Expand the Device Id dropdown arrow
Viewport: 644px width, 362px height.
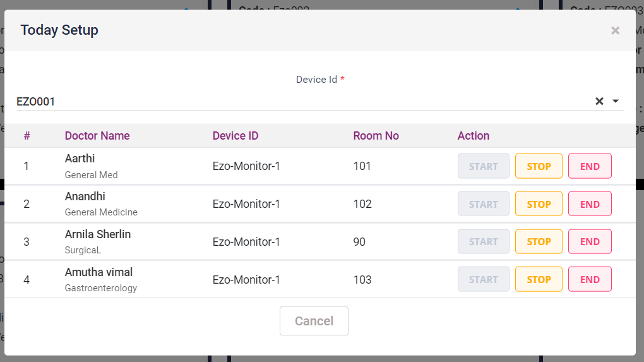click(616, 101)
